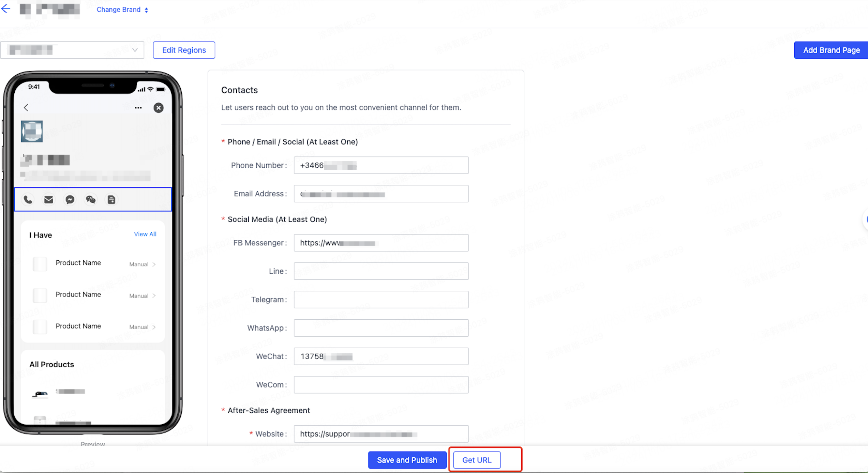Click Save and Publish button

pyautogui.click(x=407, y=460)
